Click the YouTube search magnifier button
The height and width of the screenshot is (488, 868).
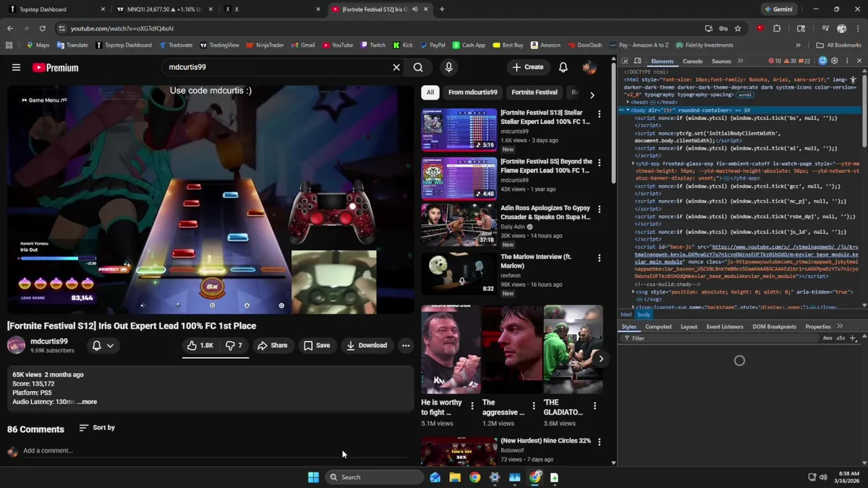(418, 67)
